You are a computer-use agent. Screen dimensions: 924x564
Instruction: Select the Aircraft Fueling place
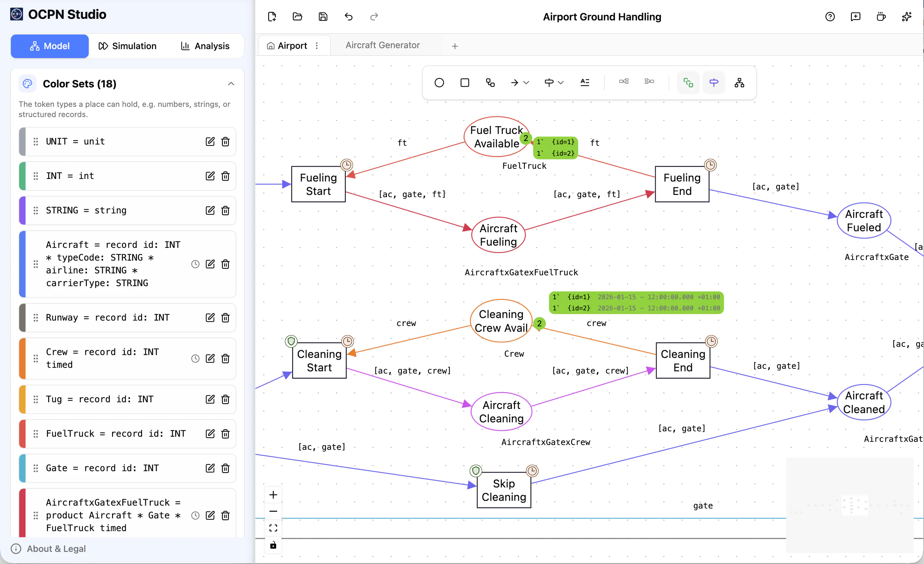(498, 235)
